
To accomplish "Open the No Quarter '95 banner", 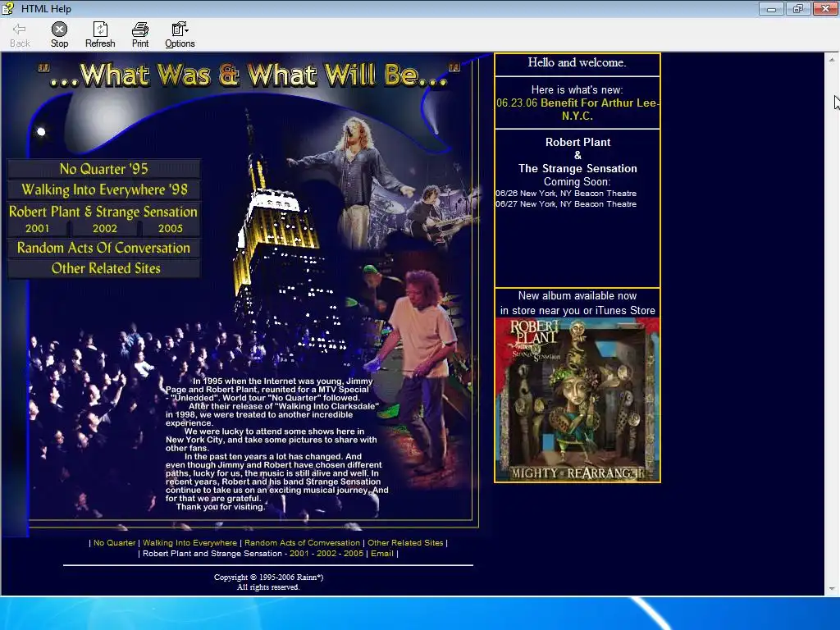I will pos(104,169).
